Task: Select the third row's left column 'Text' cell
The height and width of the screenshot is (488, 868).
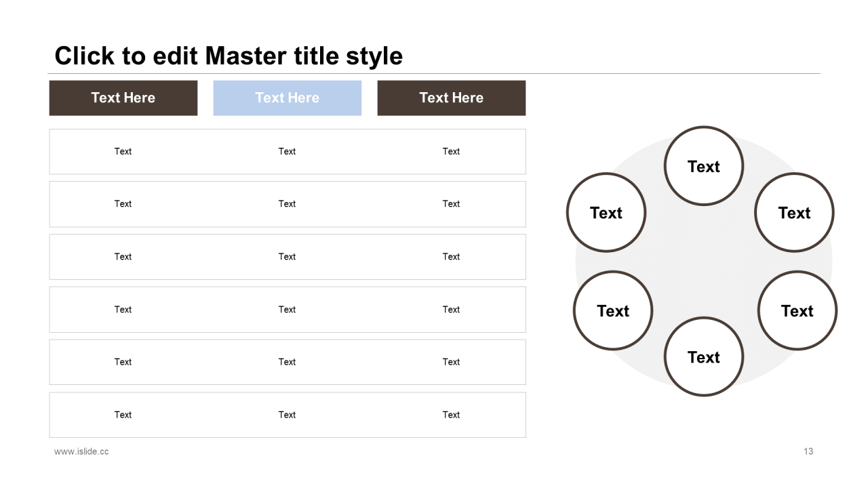Action: (x=123, y=257)
